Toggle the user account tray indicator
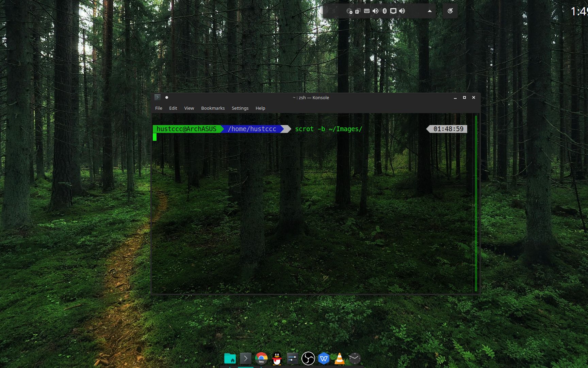This screenshot has width=588, height=368. 350,11
